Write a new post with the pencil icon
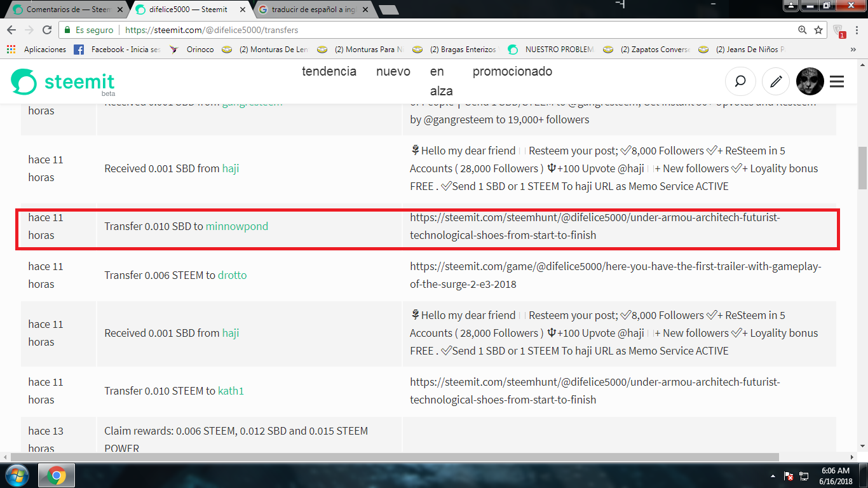Image resolution: width=868 pixels, height=488 pixels. coord(775,81)
